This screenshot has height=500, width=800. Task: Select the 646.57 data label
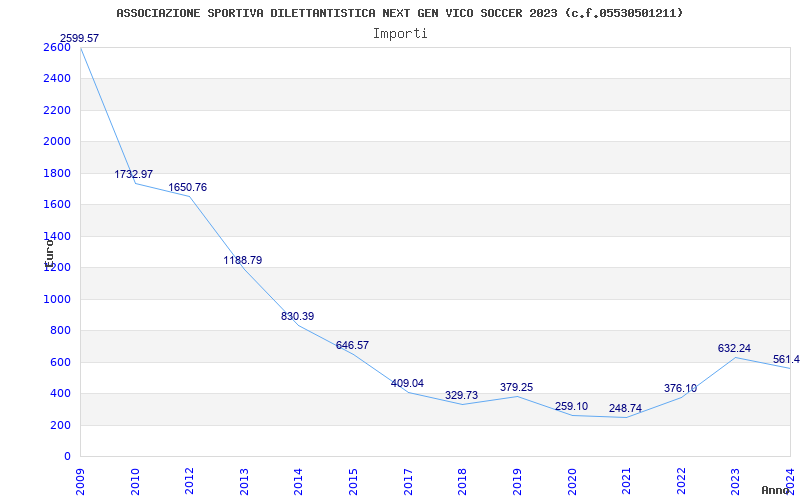click(x=352, y=345)
